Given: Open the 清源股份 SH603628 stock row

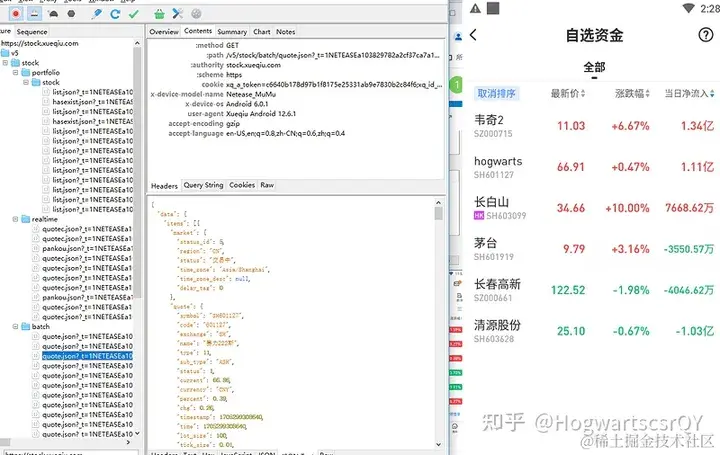Looking at the screenshot, I should [x=594, y=331].
